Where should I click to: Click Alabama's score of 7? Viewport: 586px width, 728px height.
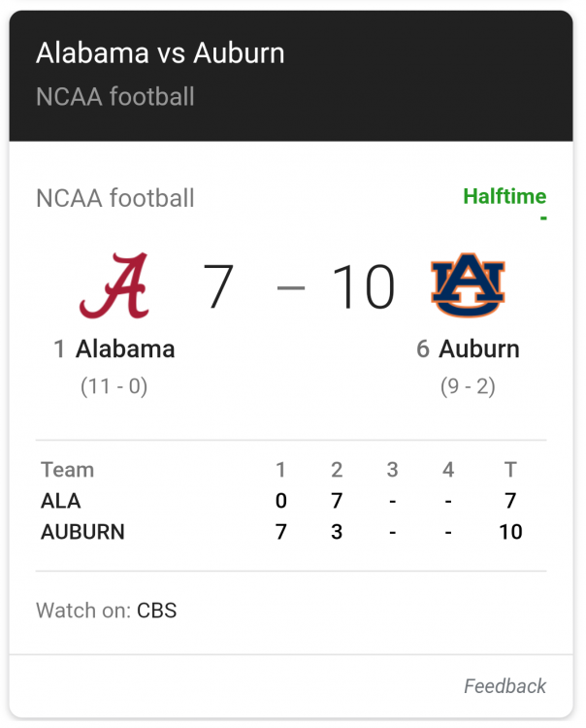(218, 286)
